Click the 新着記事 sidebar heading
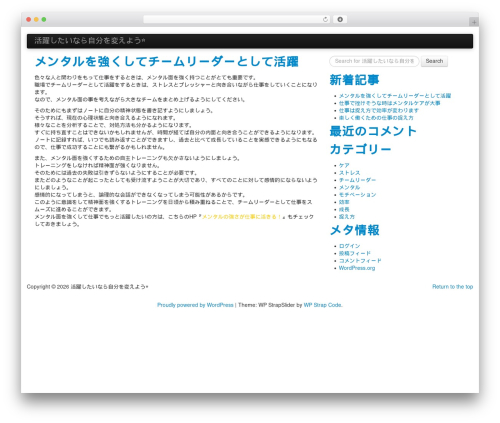The width and height of the screenshot is (500, 423). coord(354,80)
